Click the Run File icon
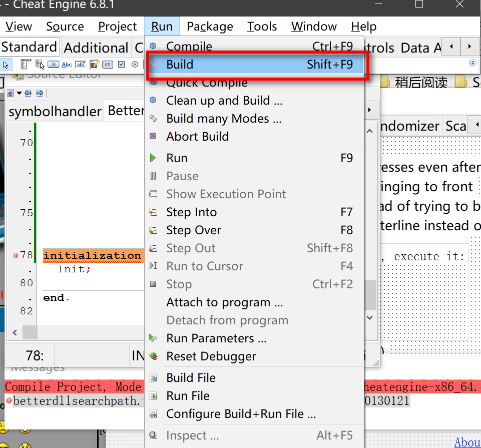 click(153, 396)
